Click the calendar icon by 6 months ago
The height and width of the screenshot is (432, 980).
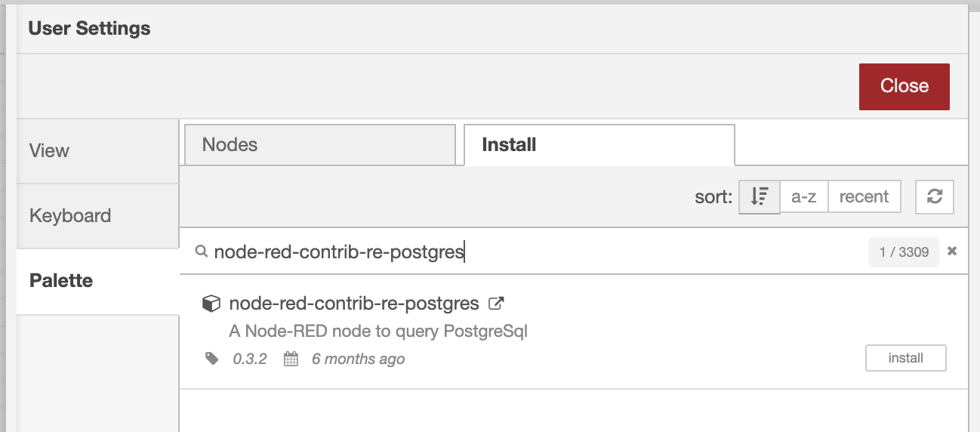(291, 359)
